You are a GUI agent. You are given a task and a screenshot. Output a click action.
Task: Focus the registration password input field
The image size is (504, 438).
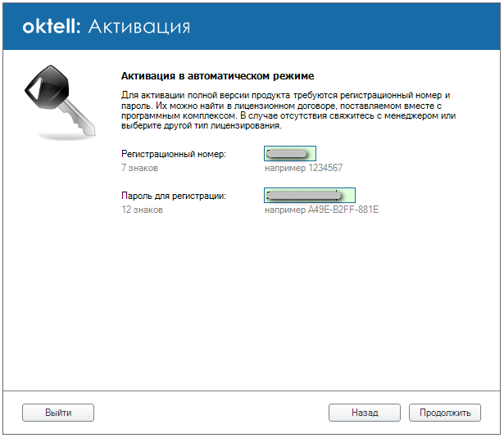pyautogui.click(x=309, y=196)
